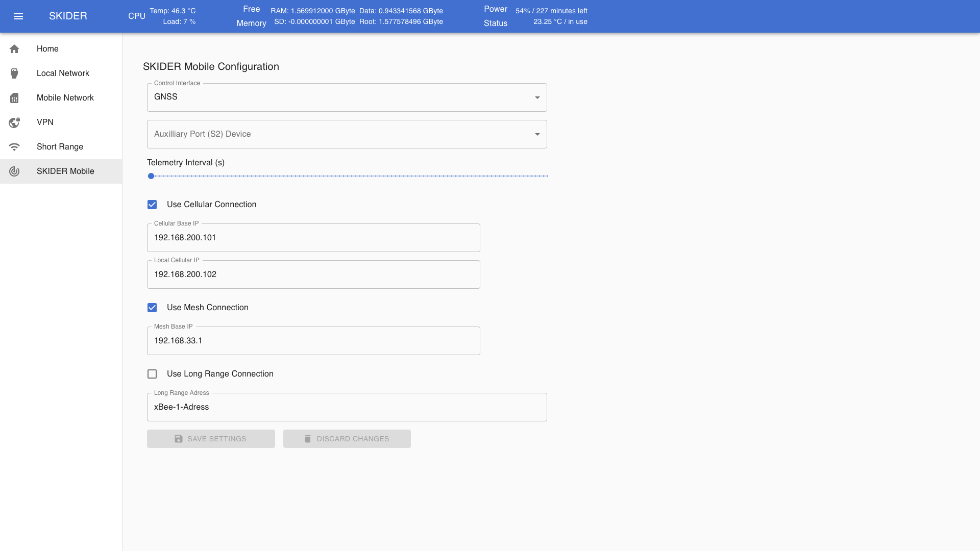
Task: Click the SKIDER Mobile radar icon
Action: (x=14, y=171)
